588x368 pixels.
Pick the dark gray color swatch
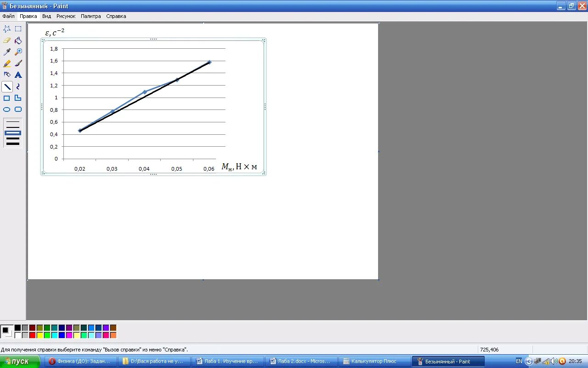[25, 328]
